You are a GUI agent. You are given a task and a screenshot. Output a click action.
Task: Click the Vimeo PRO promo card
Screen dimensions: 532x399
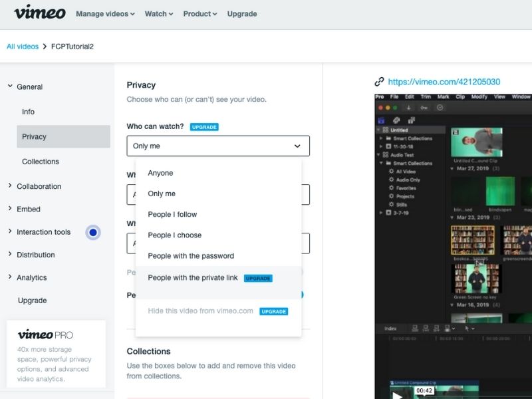[x=56, y=354]
